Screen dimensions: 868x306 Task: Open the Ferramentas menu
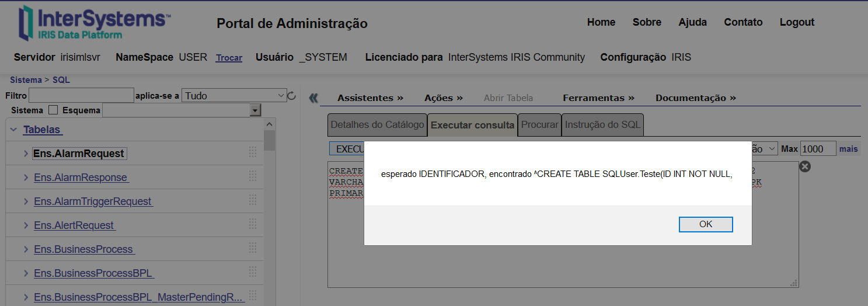(x=598, y=98)
